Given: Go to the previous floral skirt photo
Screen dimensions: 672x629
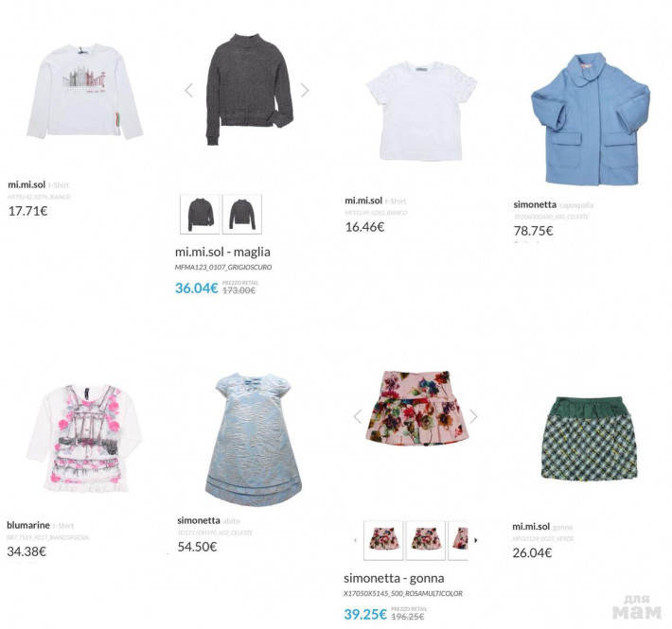Looking at the screenshot, I should (358, 416).
